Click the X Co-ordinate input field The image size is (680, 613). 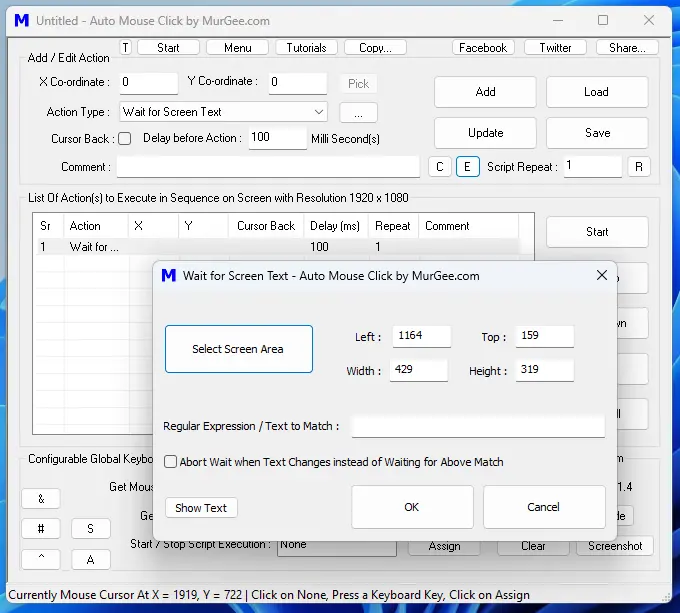point(148,83)
